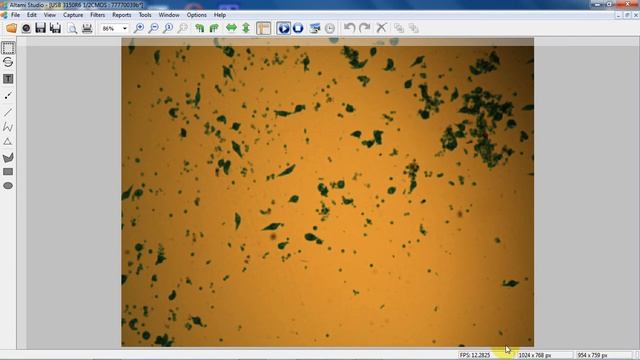Click the microscope image of green particles
Screen dimensions: 640x360
(x=327, y=192)
